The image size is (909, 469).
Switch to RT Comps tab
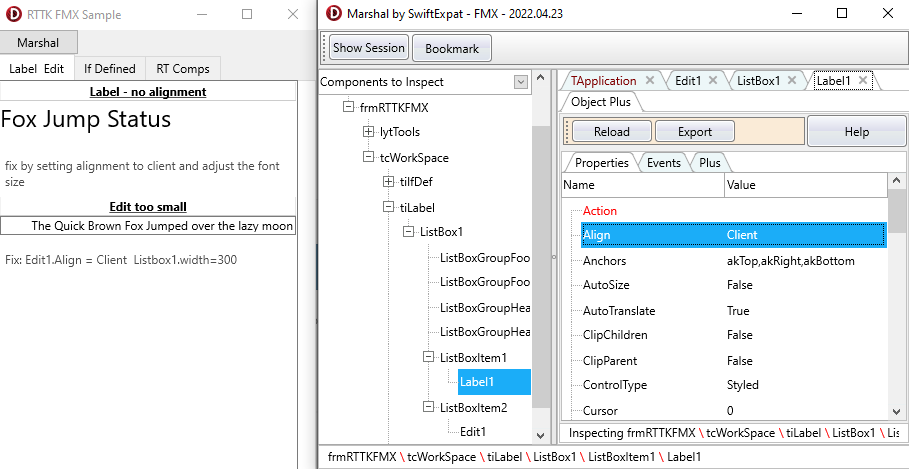(183, 69)
